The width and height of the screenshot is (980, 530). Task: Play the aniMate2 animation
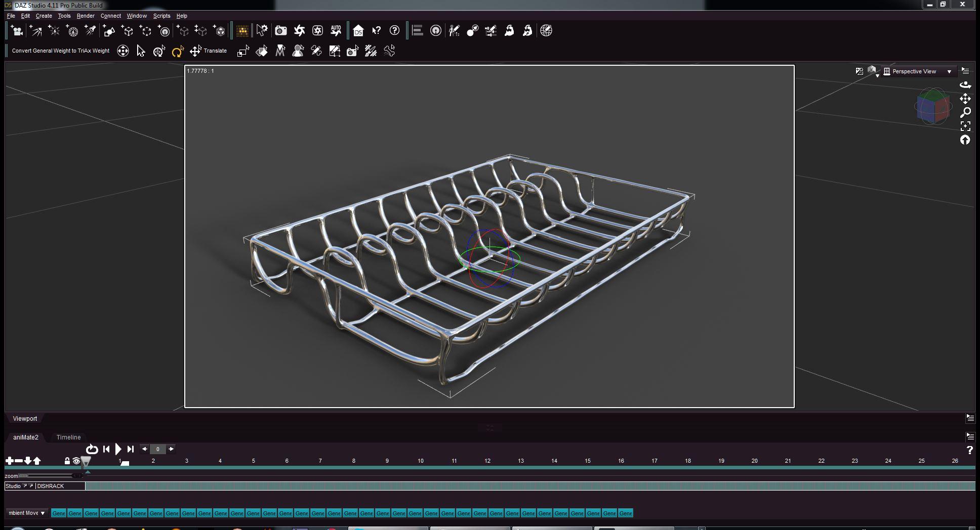click(118, 449)
